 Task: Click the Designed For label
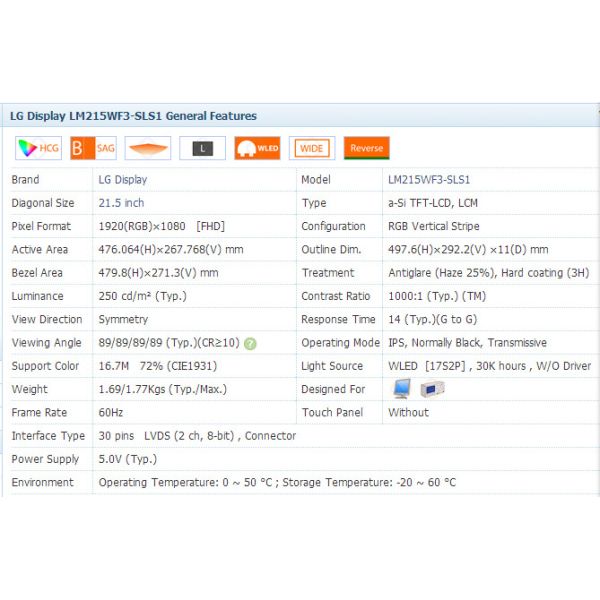(333, 390)
